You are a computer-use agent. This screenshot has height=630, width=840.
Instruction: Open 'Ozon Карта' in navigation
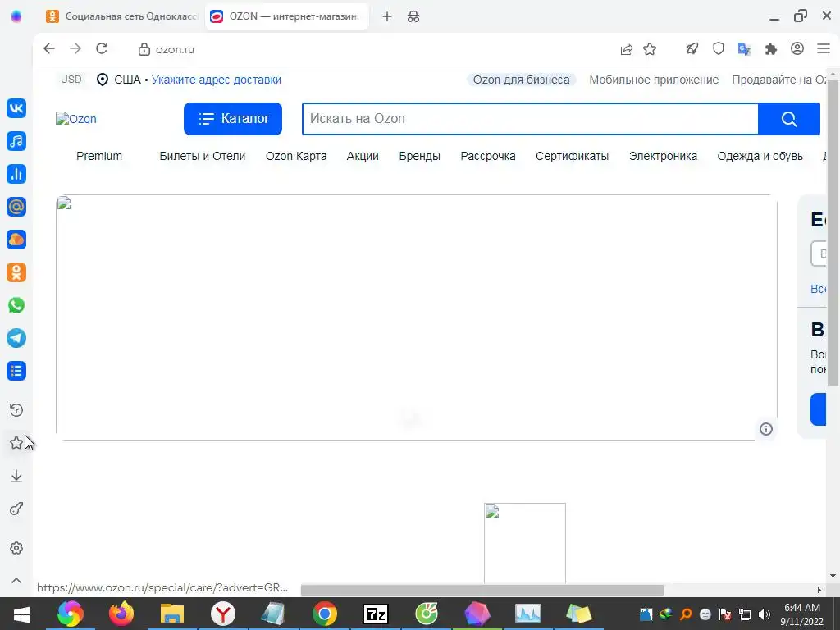pos(296,156)
